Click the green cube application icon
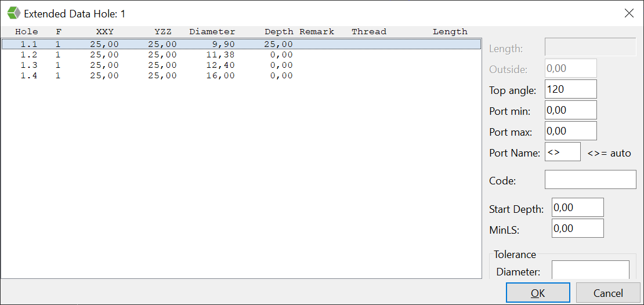The image size is (644, 305). tap(14, 13)
